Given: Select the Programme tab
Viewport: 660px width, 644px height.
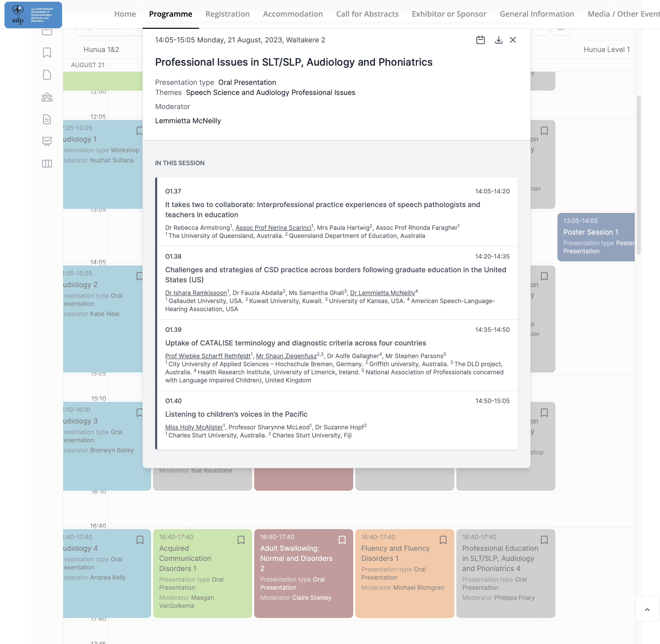Looking at the screenshot, I should point(171,14).
